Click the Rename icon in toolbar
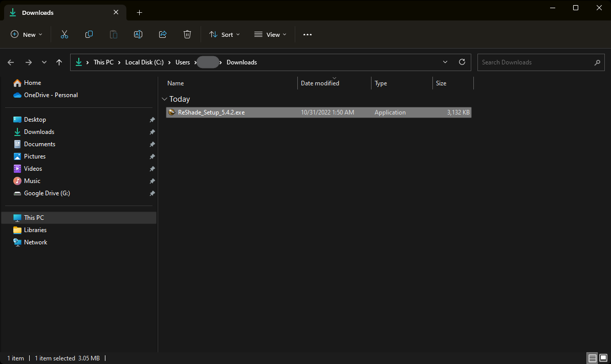 pyautogui.click(x=138, y=35)
